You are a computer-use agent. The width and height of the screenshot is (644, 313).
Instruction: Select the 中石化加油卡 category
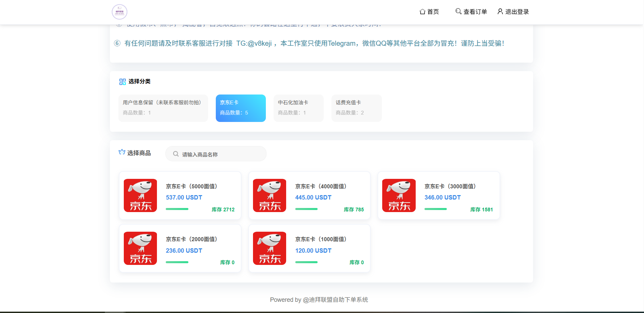299,108
